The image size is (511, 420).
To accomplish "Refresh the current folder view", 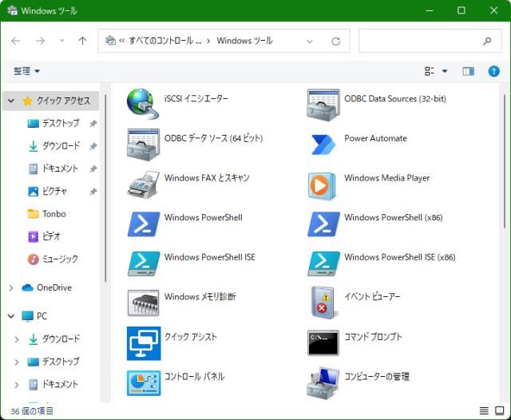I will (x=335, y=41).
